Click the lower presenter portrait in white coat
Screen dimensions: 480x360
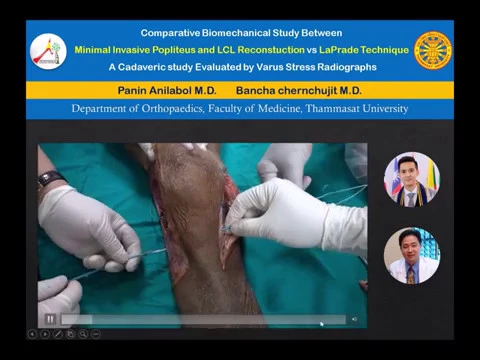tap(412, 256)
